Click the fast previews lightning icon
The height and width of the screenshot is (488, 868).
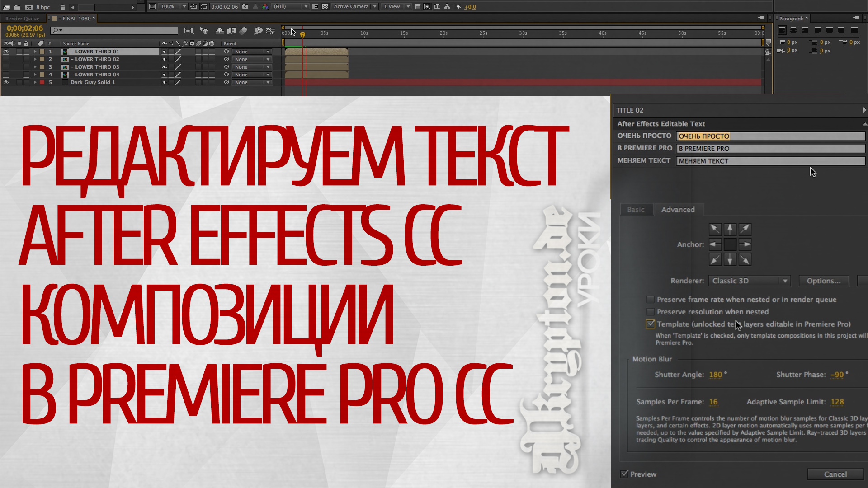coord(427,7)
